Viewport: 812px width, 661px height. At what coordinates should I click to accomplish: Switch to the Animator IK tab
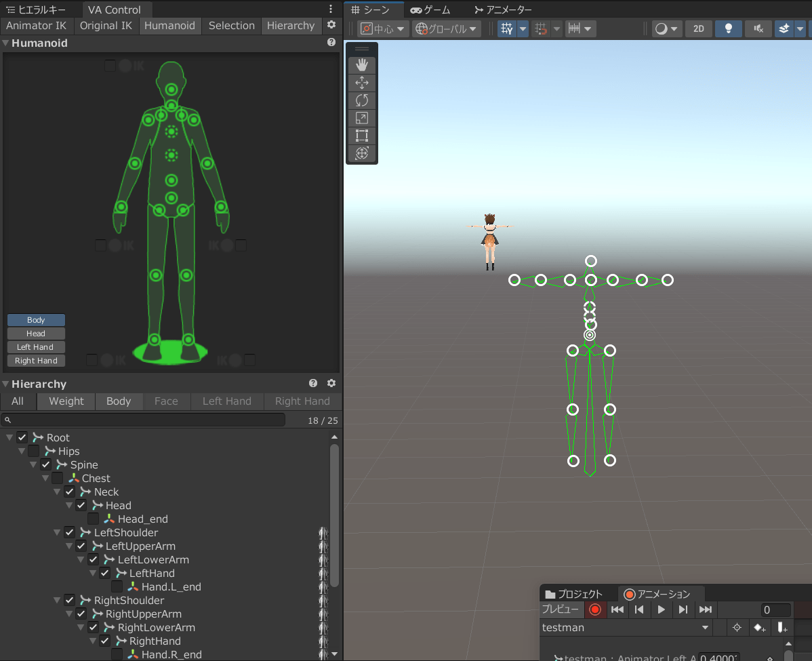click(37, 26)
